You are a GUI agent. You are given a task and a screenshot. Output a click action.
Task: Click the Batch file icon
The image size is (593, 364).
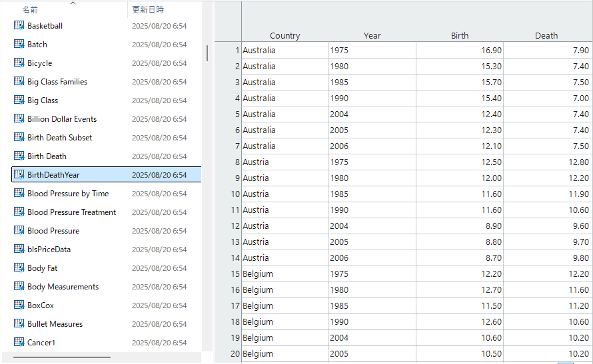(19, 44)
